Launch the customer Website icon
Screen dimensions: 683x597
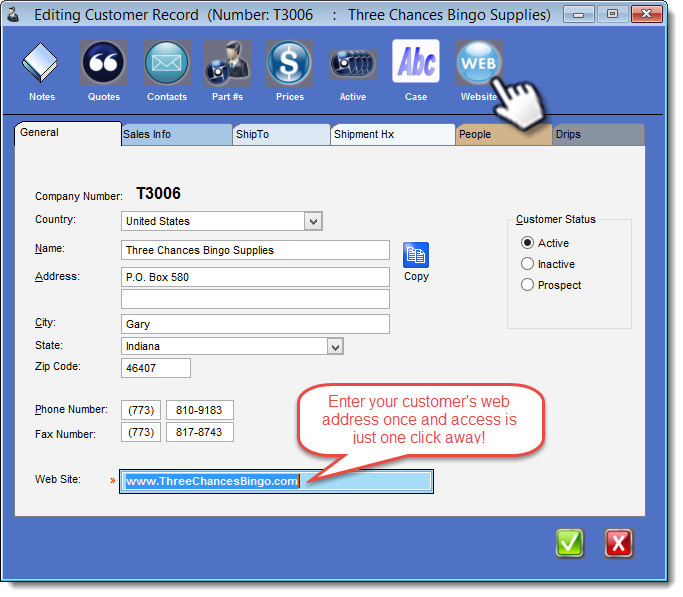point(478,64)
